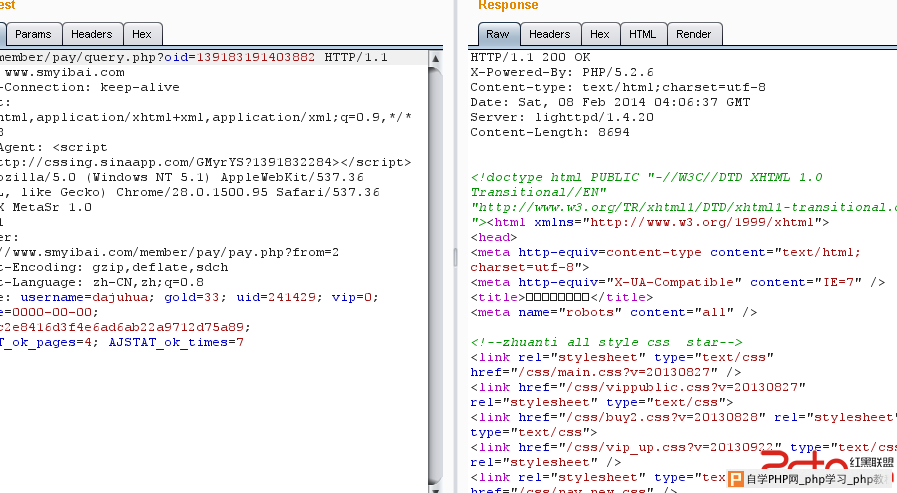Screen dimensions: 897x493
Task: Click the 'zhuanti all style css' comment
Action: click(x=606, y=343)
